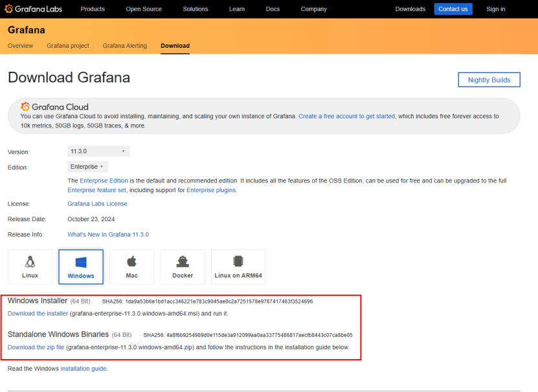
Task: Open the Version 11.3.0 dropdown
Action: point(99,151)
